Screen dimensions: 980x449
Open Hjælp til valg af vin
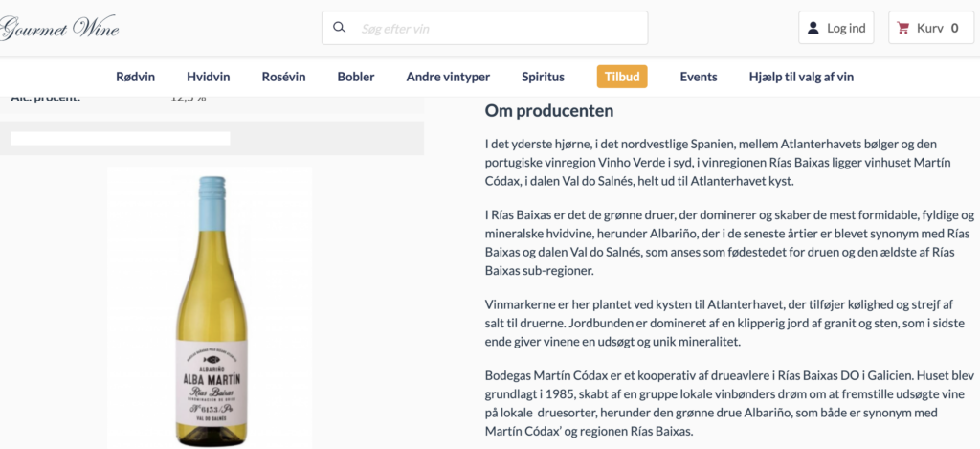click(801, 77)
